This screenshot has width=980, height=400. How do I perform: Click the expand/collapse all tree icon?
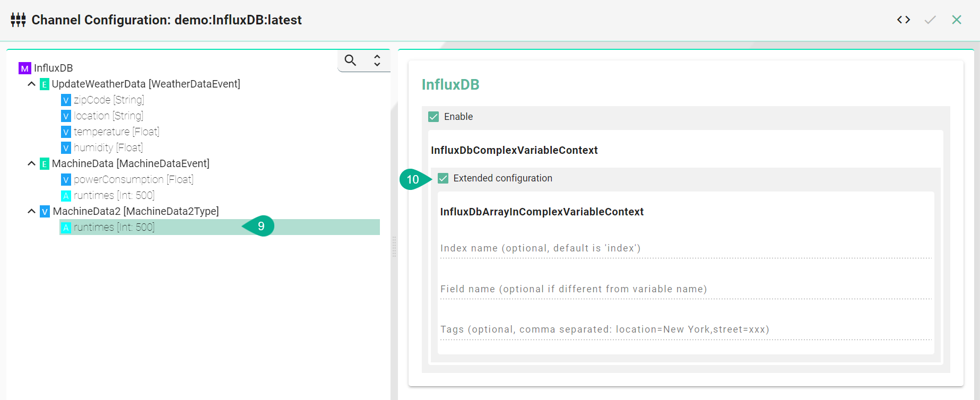pos(377,60)
